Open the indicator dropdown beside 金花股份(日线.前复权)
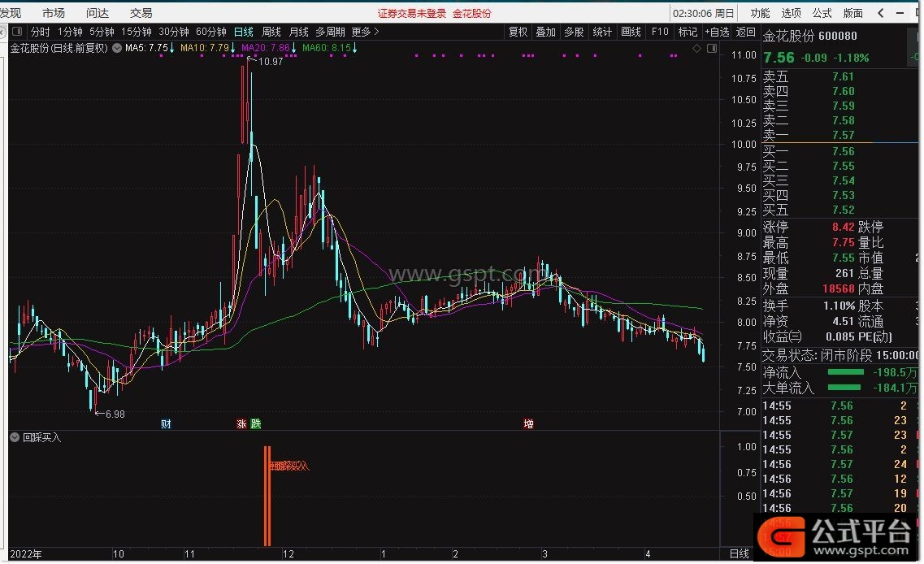Screen dimensions: 924x564 point(117,48)
